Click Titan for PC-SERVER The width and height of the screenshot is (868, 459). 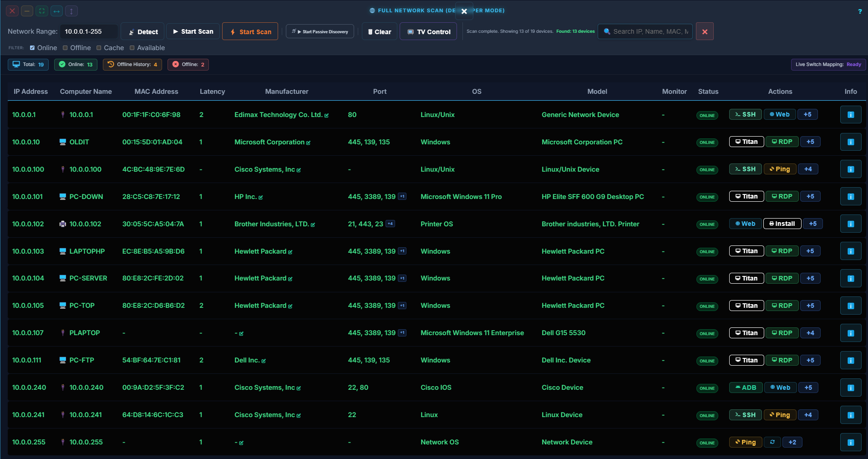tap(746, 278)
